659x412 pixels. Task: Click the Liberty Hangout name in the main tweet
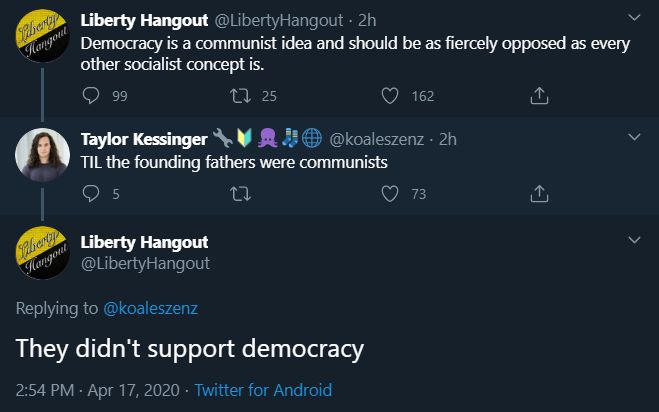pos(144,242)
